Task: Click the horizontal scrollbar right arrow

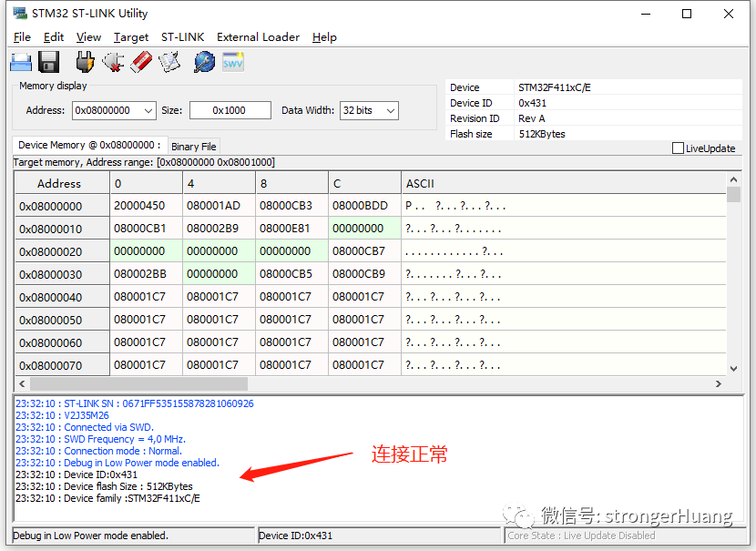Action: pos(719,383)
